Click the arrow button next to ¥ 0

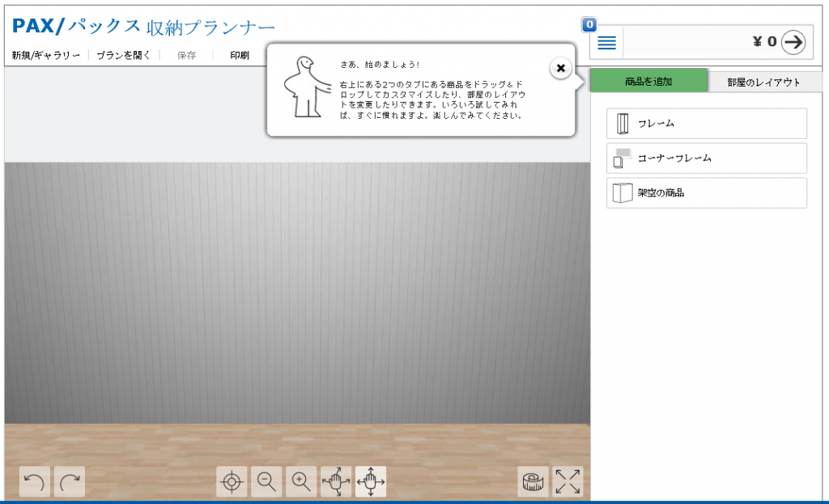coord(793,42)
